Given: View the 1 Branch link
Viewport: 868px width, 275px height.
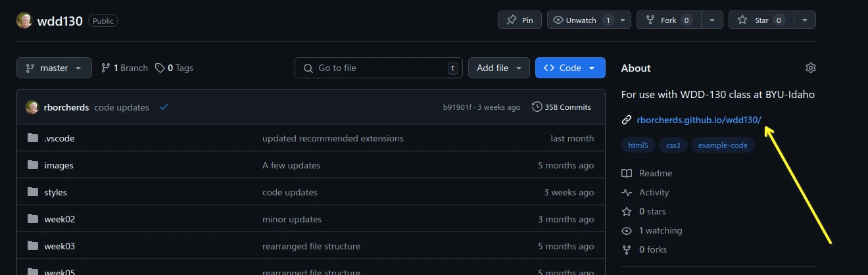Looking at the screenshot, I should click(x=124, y=68).
